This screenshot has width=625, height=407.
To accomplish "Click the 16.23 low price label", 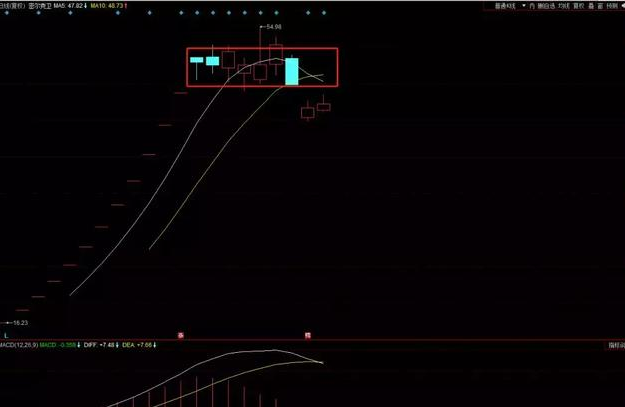I will (x=20, y=322).
